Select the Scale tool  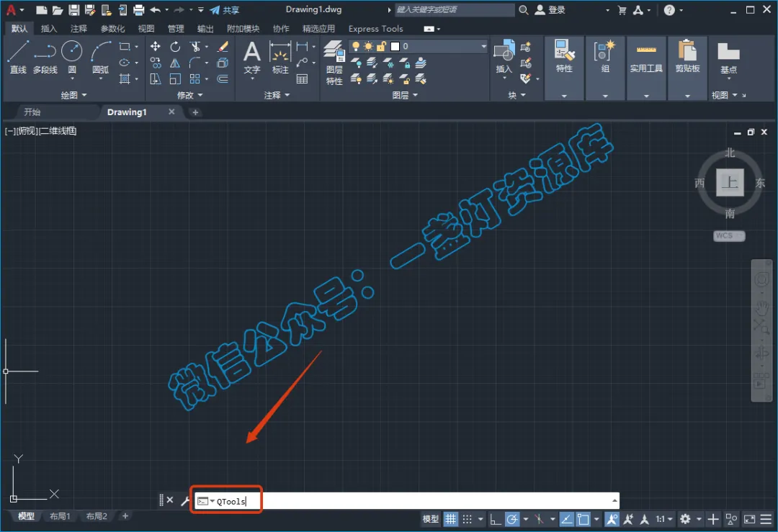[x=175, y=79]
